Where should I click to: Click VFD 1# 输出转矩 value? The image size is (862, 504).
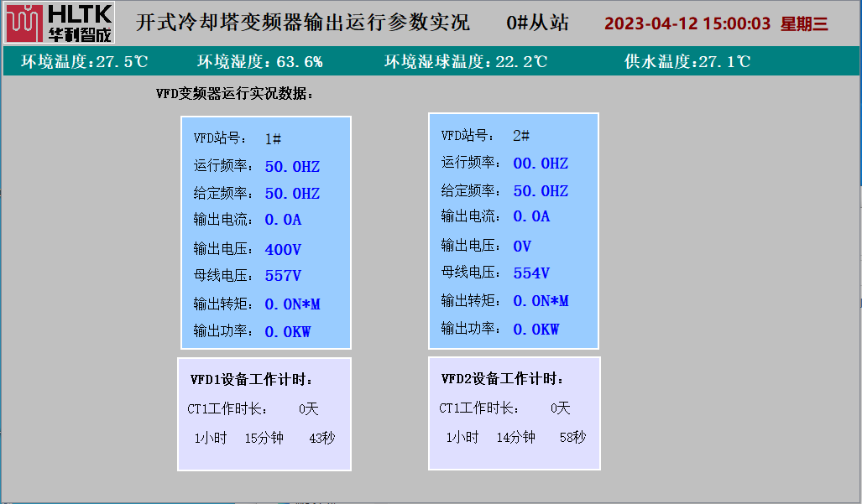(292, 304)
